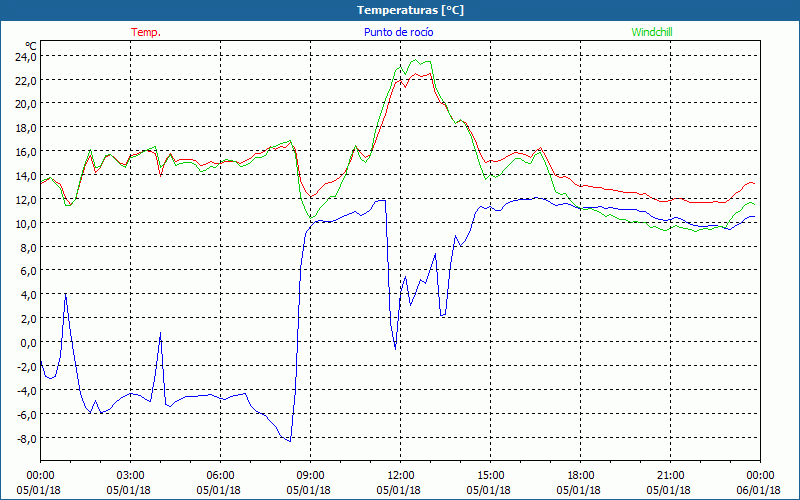Click the 03:00 time axis label
The image size is (800, 500).
click(x=130, y=476)
